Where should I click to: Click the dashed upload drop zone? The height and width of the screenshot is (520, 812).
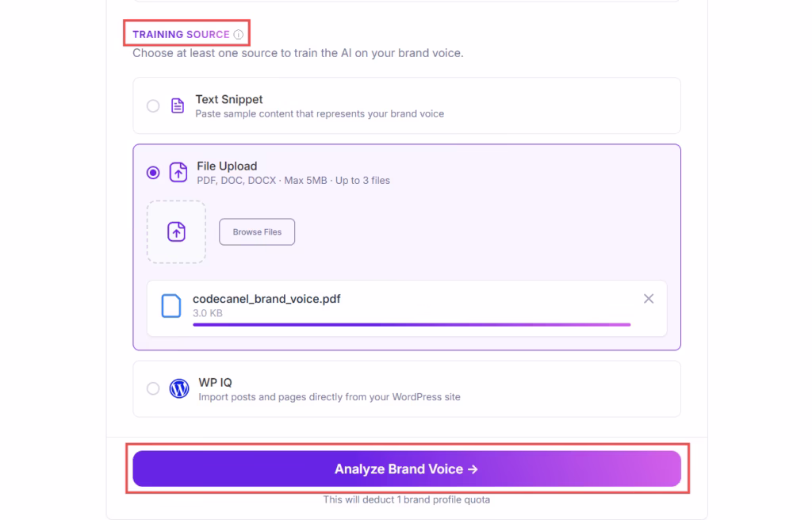pos(177,232)
